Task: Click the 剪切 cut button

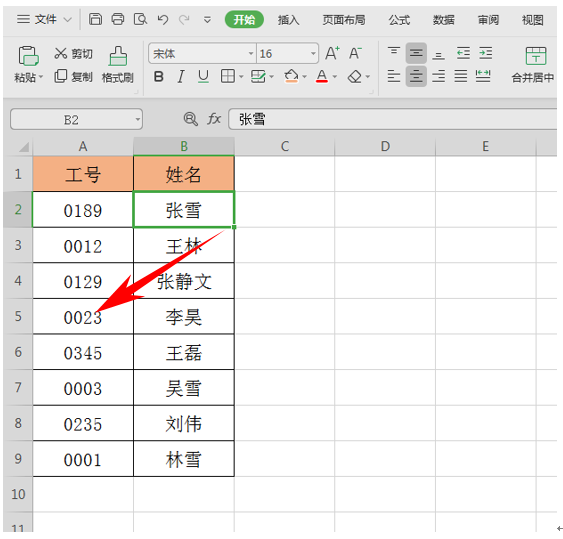Action: tap(74, 54)
